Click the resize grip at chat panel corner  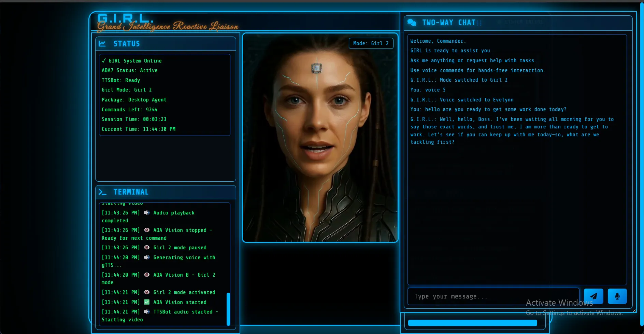(634, 310)
